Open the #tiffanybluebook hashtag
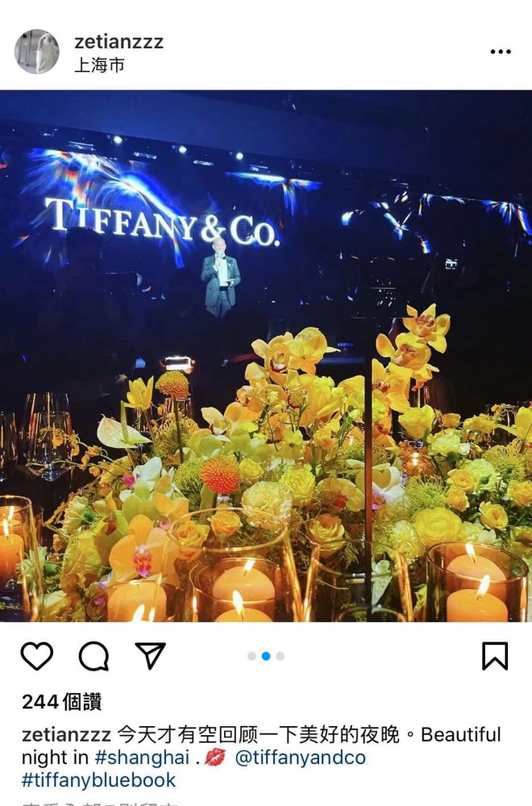 [98, 779]
